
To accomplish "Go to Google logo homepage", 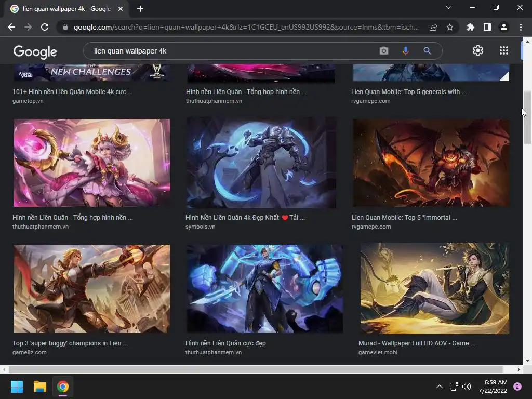I will 35,52.
